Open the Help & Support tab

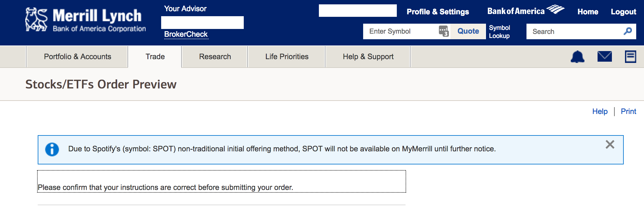coord(368,57)
